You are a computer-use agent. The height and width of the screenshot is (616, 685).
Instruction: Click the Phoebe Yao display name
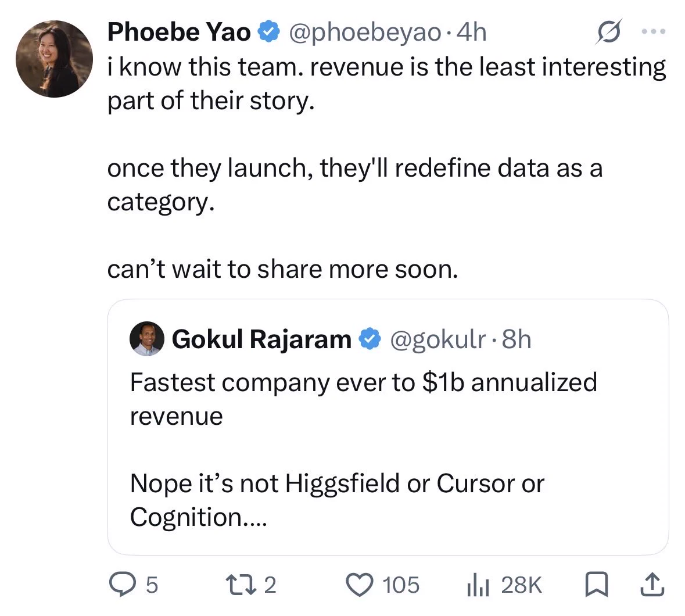click(x=179, y=32)
